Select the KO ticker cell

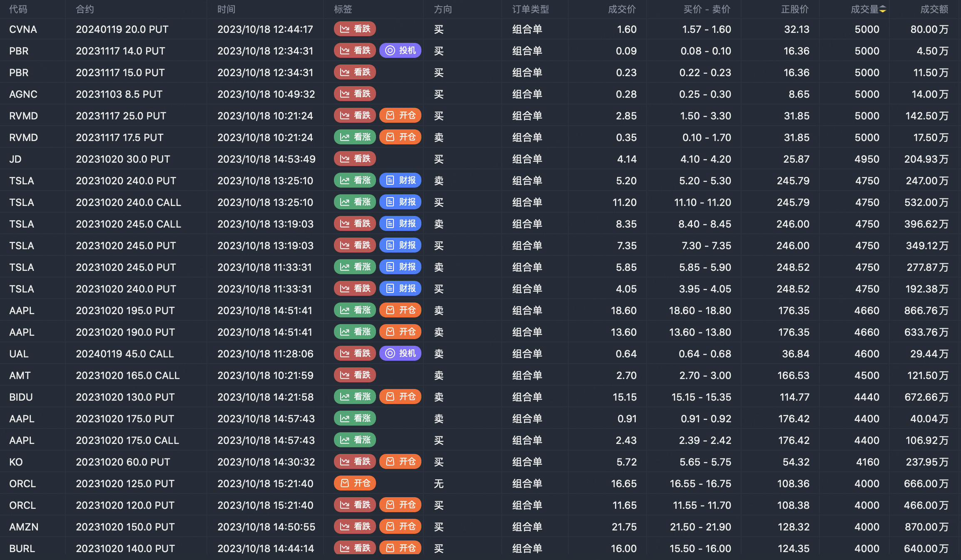[16, 462]
